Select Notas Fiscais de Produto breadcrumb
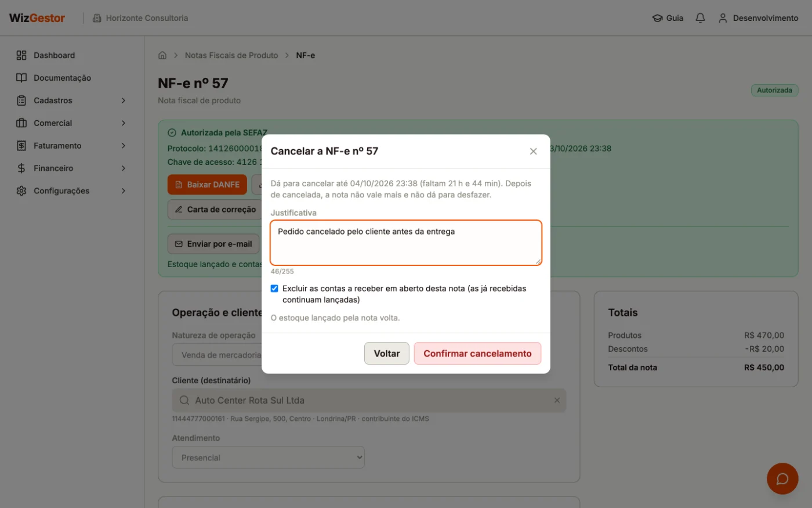The width and height of the screenshot is (812, 508). pyautogui.click(x=231, y=55)
